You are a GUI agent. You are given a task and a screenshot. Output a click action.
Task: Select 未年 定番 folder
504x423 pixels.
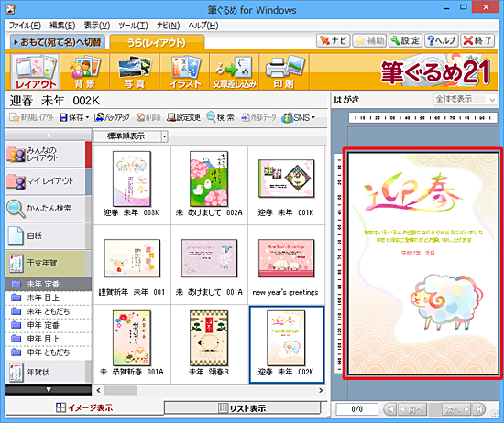click(49, 284)
